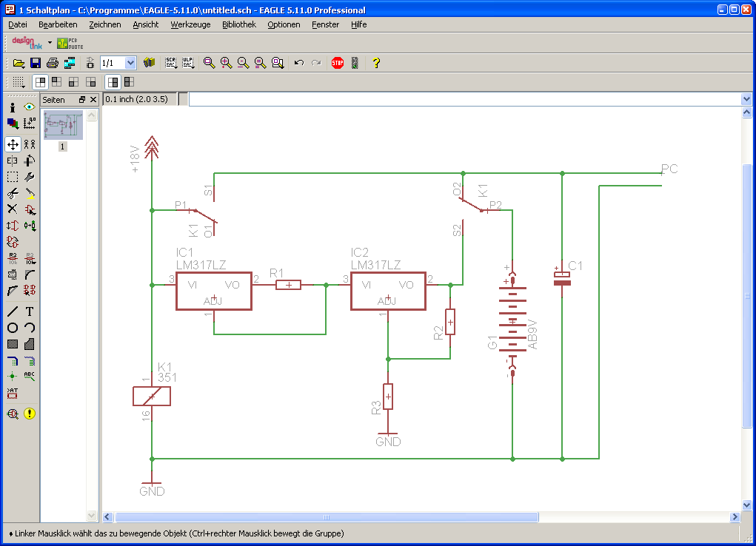Open the Werkzeuge menu
Screen dimensions: 756x546
point(190,24)
